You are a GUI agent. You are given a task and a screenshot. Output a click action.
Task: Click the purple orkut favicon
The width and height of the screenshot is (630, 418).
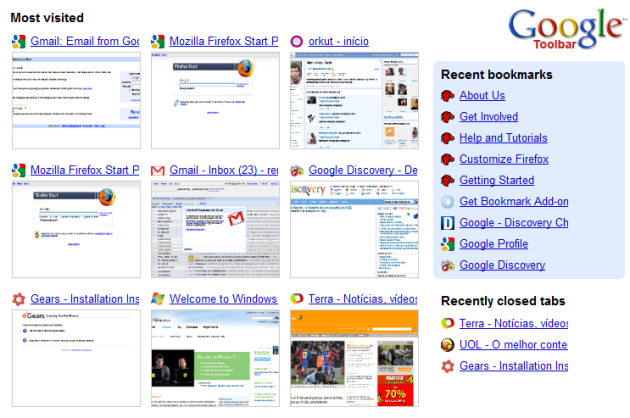[297, 41]
